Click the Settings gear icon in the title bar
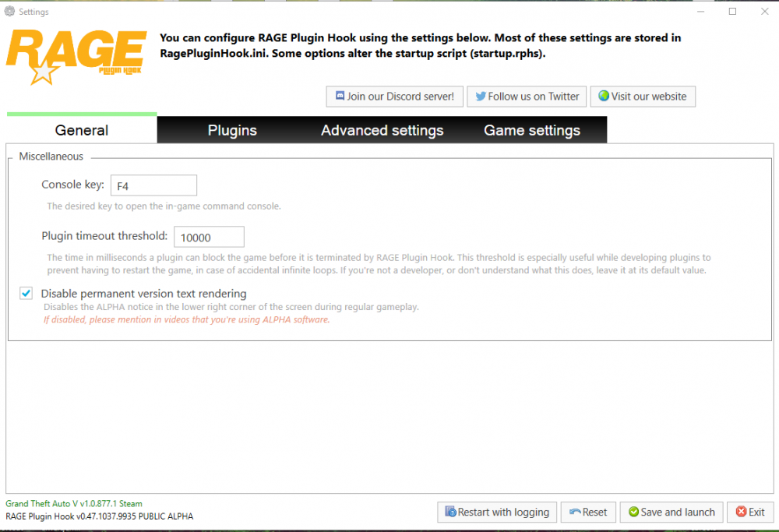The image size is (779, 532). [x=9, y=11]
